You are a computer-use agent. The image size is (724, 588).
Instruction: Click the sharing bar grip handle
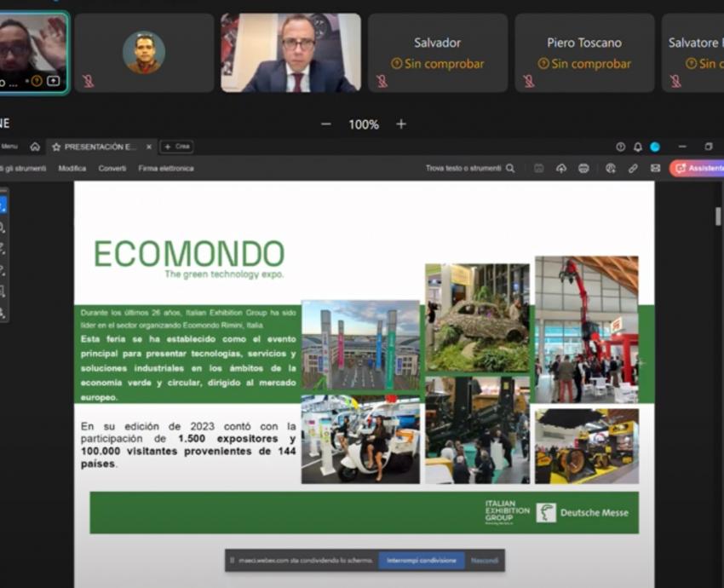click(232, 560)
